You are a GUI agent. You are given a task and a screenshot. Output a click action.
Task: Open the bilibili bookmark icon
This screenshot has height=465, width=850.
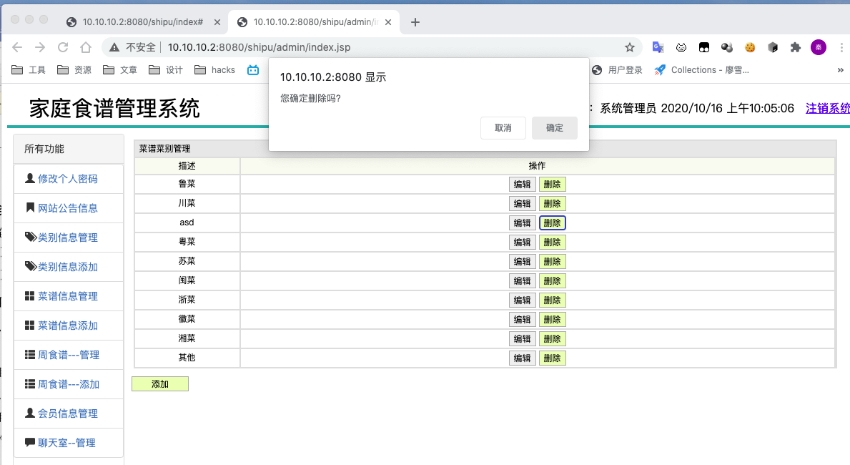pos(253,70)
